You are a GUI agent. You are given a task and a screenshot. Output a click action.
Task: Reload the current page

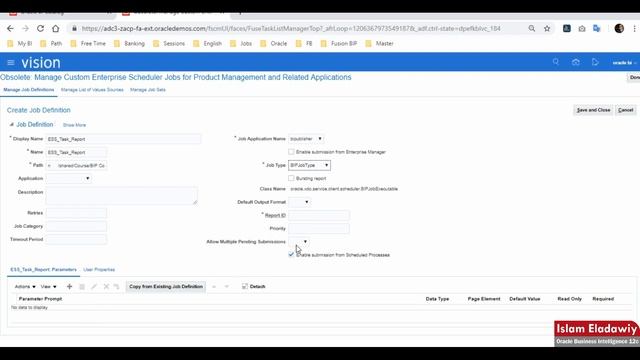coord(40,29)
